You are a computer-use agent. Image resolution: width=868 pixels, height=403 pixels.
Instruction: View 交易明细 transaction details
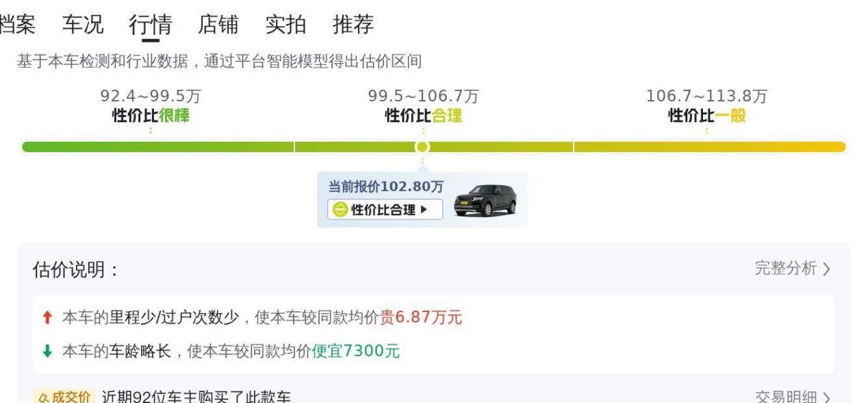[x=792, y=398]
